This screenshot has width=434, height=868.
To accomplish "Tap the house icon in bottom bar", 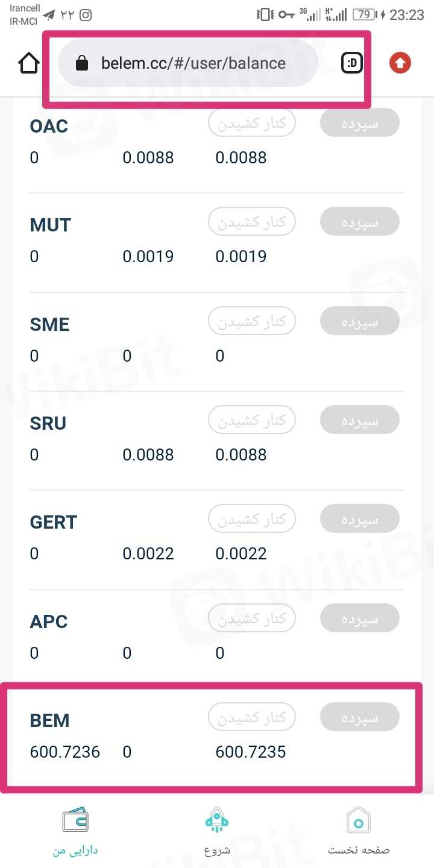I will tap(359, 820).
